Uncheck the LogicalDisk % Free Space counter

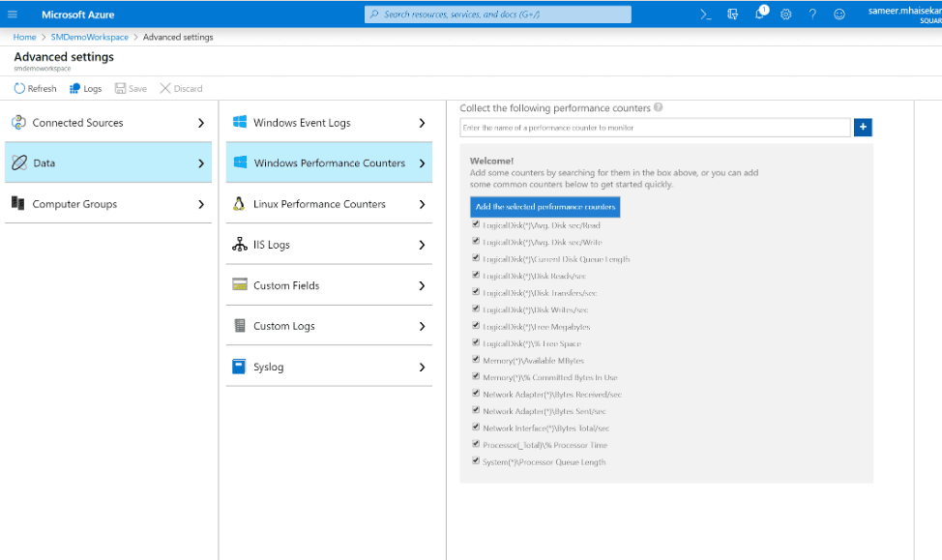[x=475, y=341]
